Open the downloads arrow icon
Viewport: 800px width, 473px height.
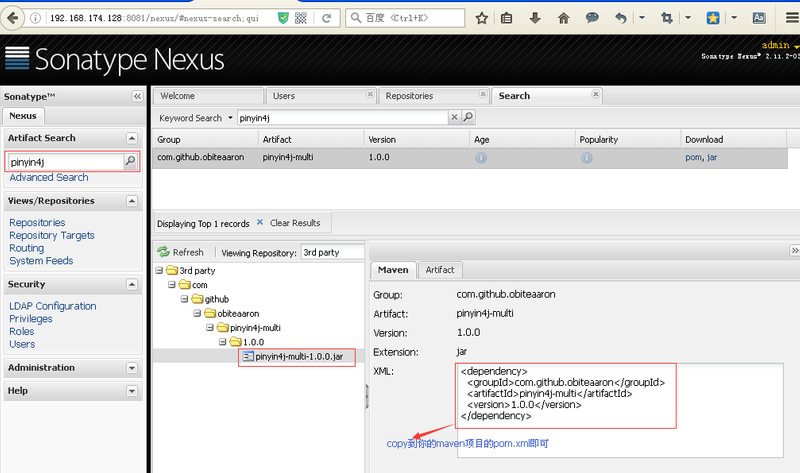tap(535, 18)
